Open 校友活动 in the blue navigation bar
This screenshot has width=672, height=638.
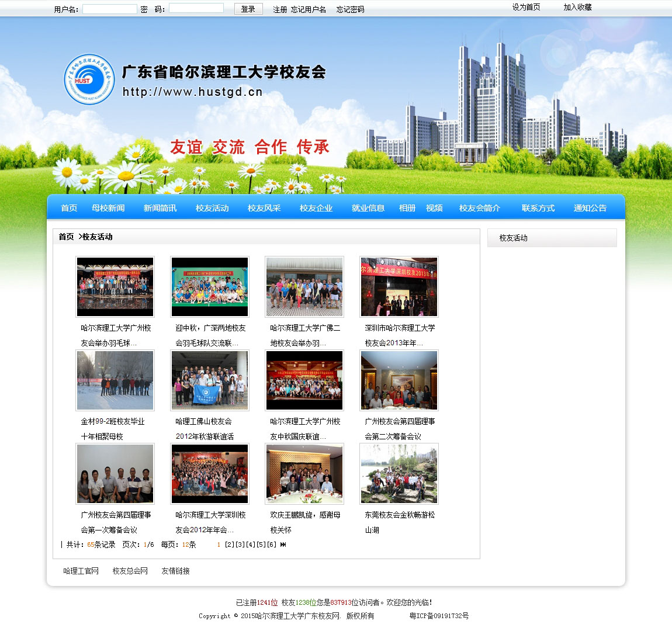[x=212, y=208]
